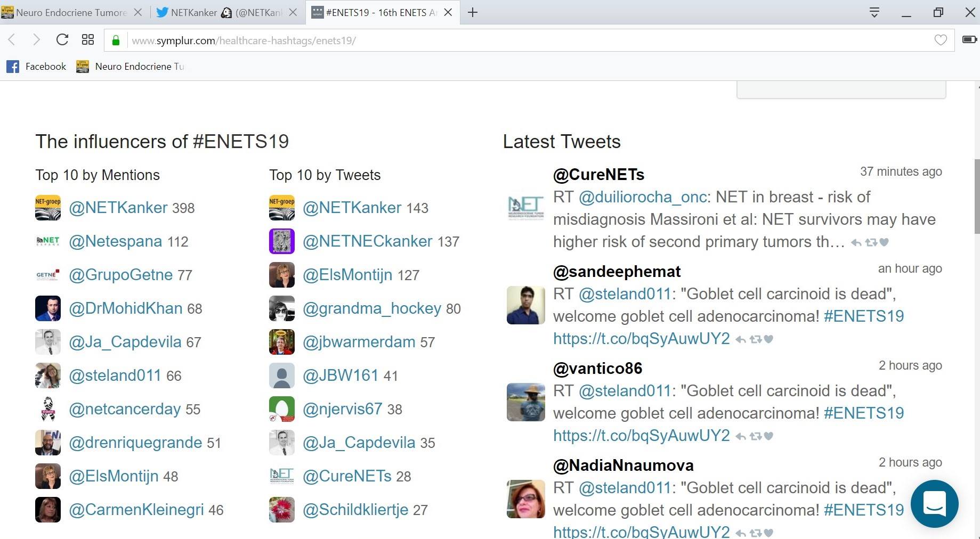Open @NETKanker in Top 10 by Tweets
Image resolution: width=980 pixels, height=539 pixels.
pos(352,208)
